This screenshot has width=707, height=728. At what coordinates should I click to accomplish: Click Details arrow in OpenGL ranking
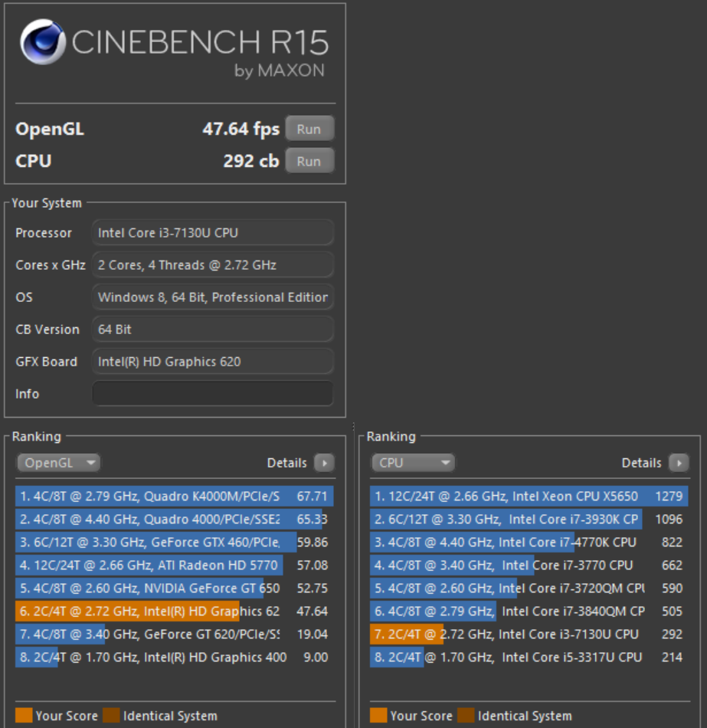(324, 463)
